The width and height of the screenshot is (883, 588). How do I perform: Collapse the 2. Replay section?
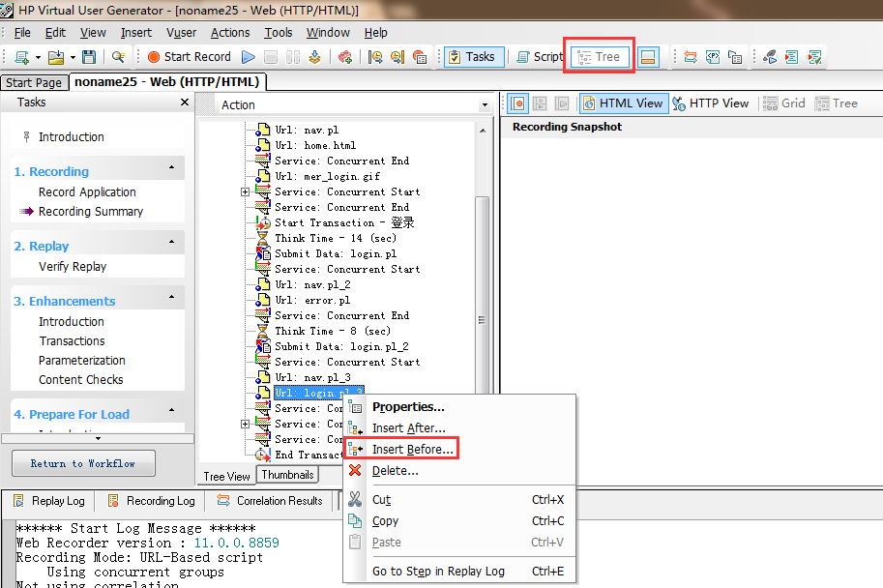(172, 242)
